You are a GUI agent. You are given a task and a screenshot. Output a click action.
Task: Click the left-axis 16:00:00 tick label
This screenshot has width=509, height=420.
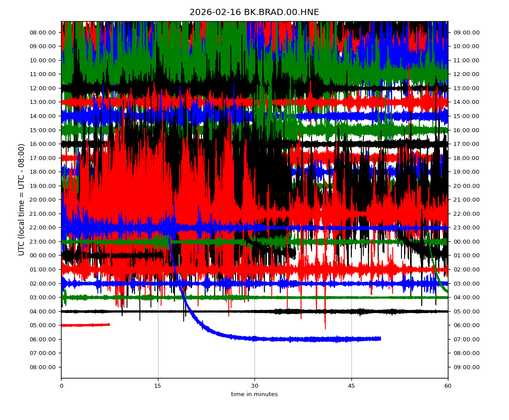(43, 144)
